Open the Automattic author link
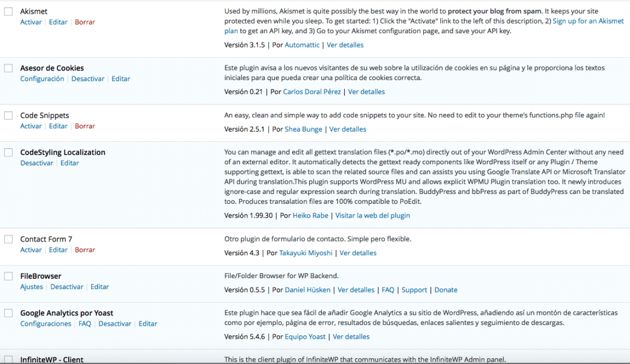The width and height of the screenshot is (630, 364). tap(302, 45)
